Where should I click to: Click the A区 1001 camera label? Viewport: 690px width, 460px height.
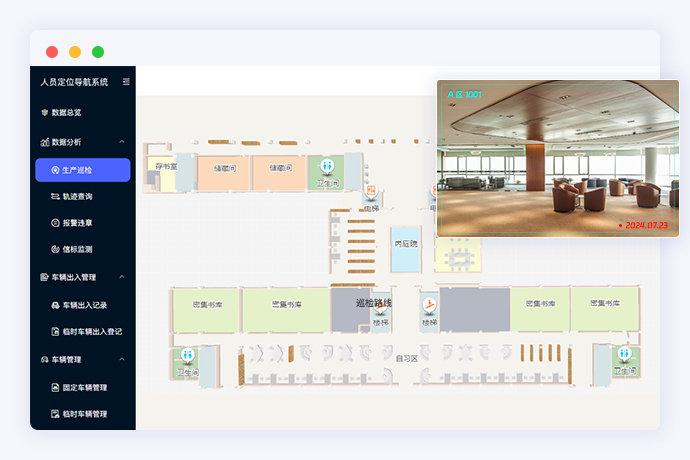[464, 94]
